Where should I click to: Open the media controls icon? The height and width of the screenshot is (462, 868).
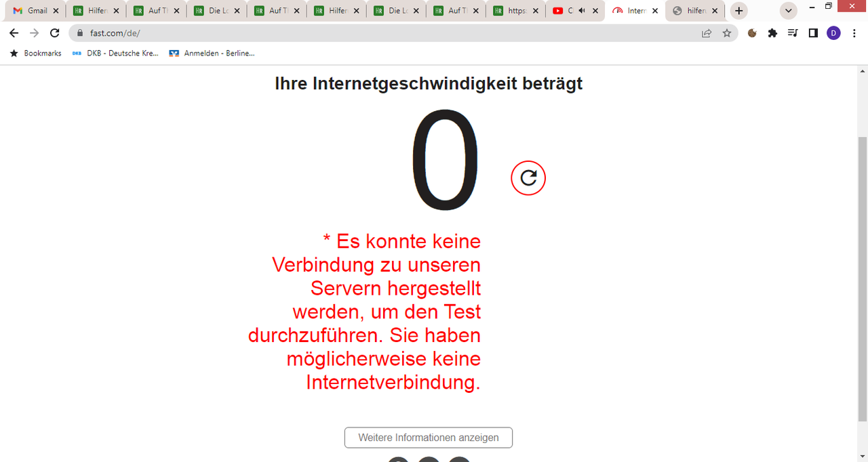(x=793, y=33)
